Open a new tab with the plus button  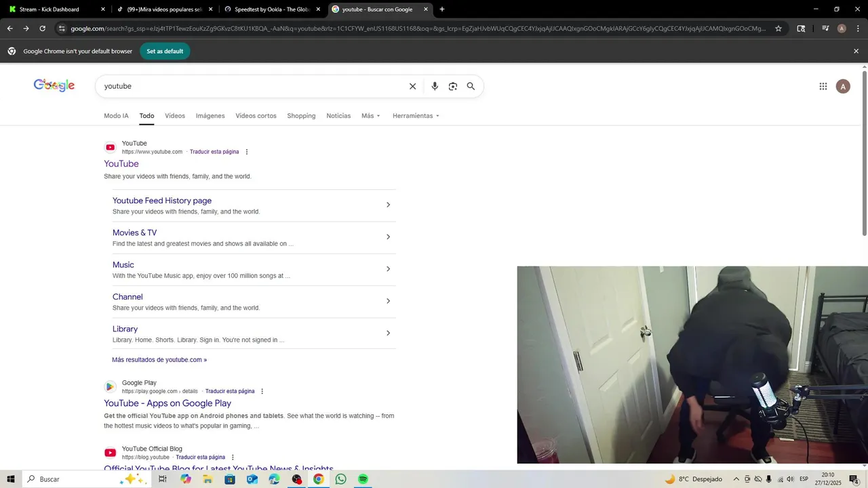pyautogui.click(x=442, y=9)
